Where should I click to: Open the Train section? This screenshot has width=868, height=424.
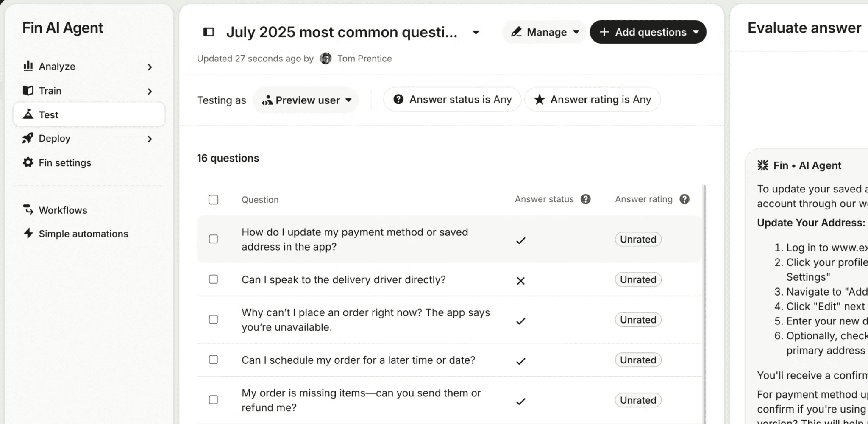(89, 91)
